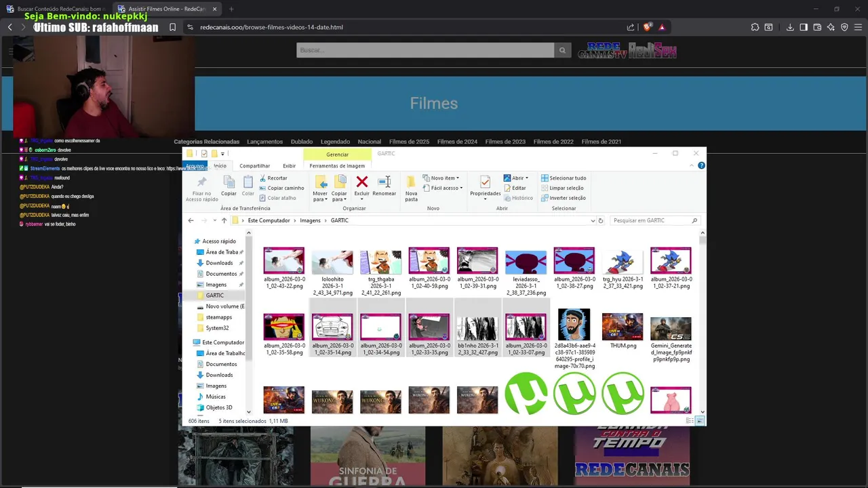Select the System32 folder in the tree
Viewport: 868px width, 488px height.
[217, 328]
